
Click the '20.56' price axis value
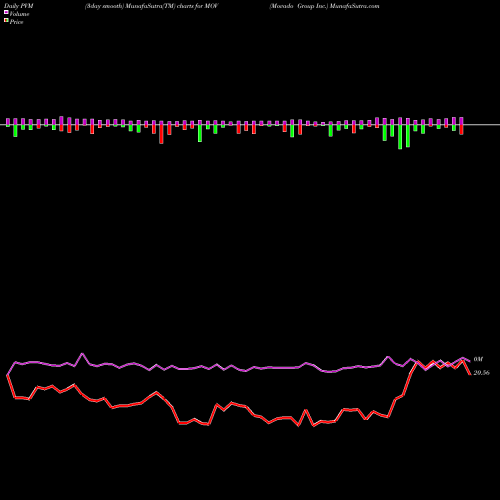tap(482, 373)
